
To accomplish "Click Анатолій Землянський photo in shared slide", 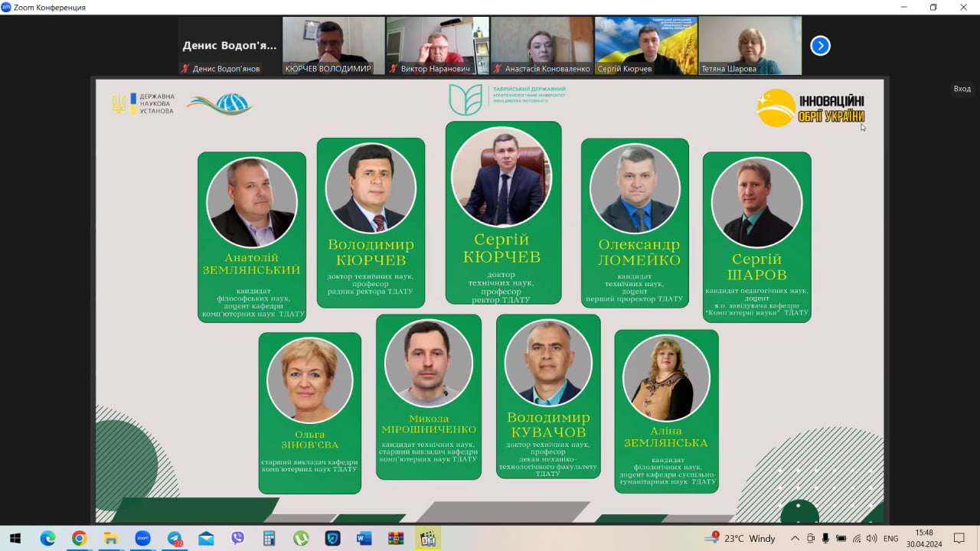I will (252, 202).
